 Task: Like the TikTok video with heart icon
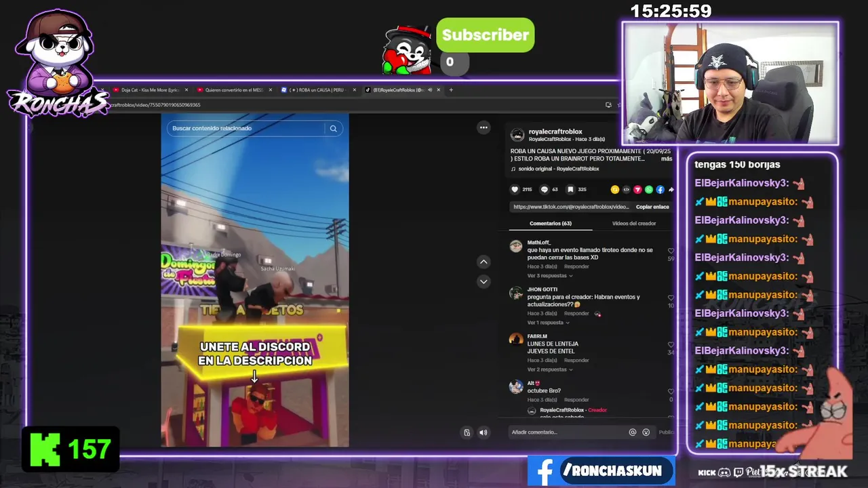[x=515, y=190]
